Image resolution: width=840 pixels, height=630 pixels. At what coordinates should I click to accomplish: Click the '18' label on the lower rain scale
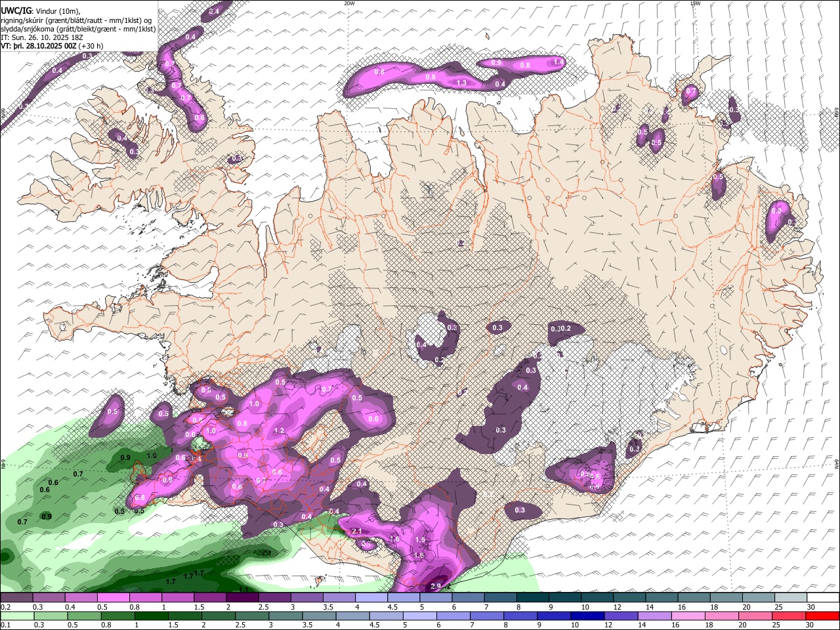709,625
